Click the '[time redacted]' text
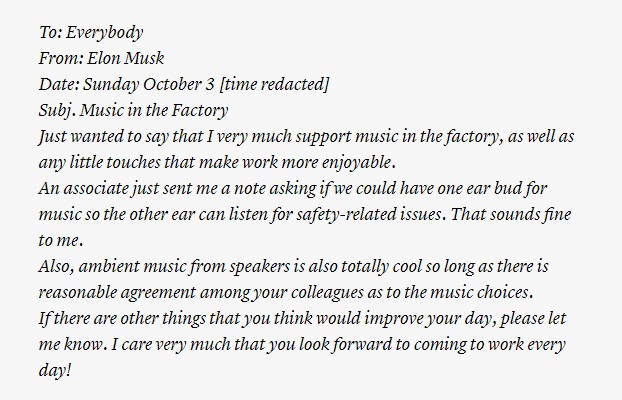The height and width of the screenshot is (400, 622). (274, 85)
